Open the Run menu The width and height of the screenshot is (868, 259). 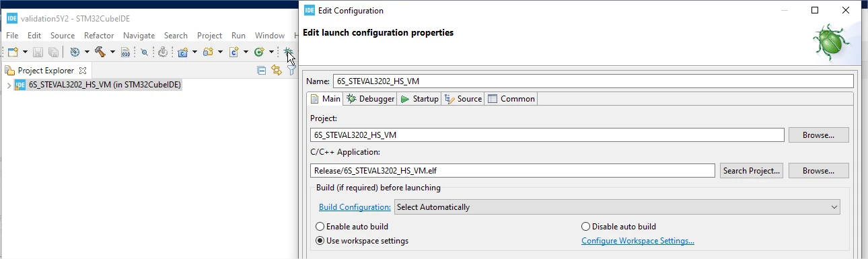point(238,35)
